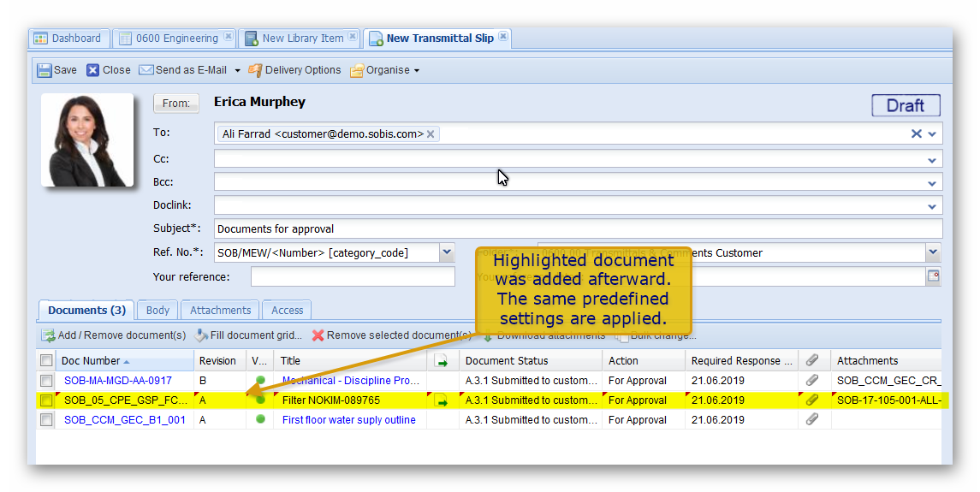Open the Ref. No. dropdown
The image size is (980, 492).
tap(447, 252)
